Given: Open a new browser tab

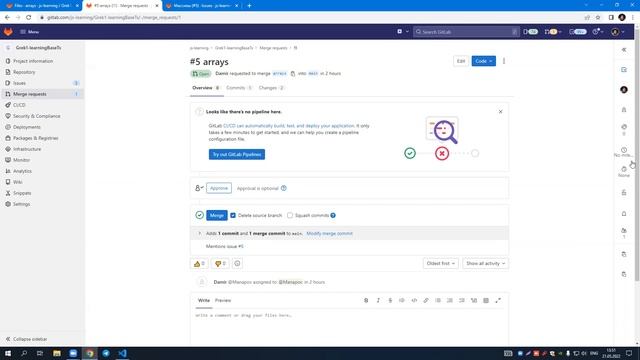Looking at the screenshot, I should 249,6.
